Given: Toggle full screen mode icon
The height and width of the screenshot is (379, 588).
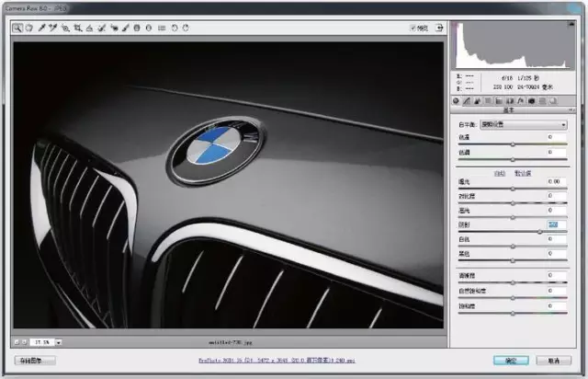Looking at the screenshot, I should click(440, 28).
